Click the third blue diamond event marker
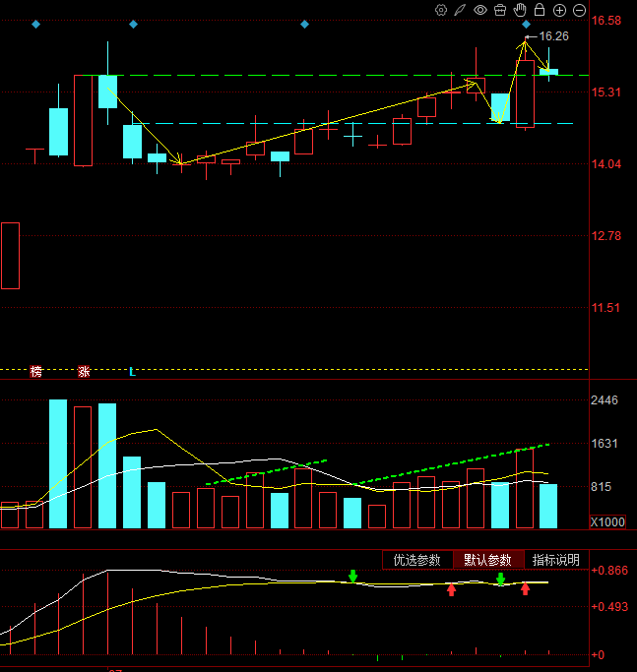The width and height of the screenshot is (637, 672). pos(304,25)
